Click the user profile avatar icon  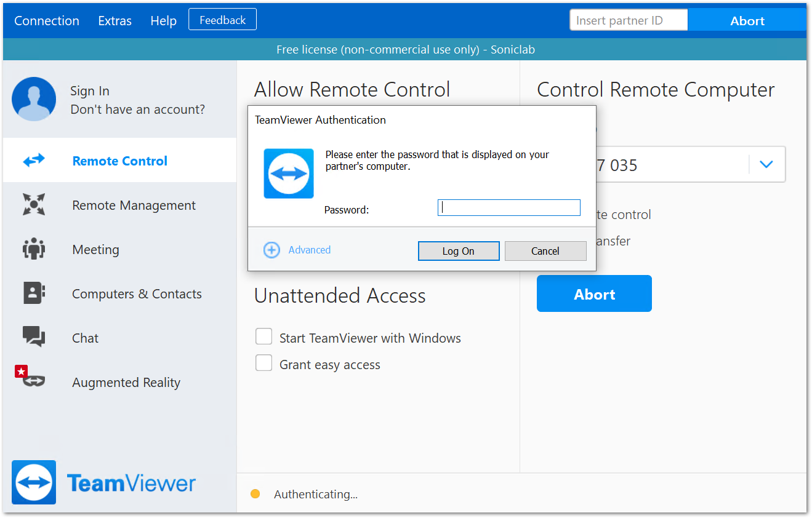pyautogui.click(x=34, y=99)
